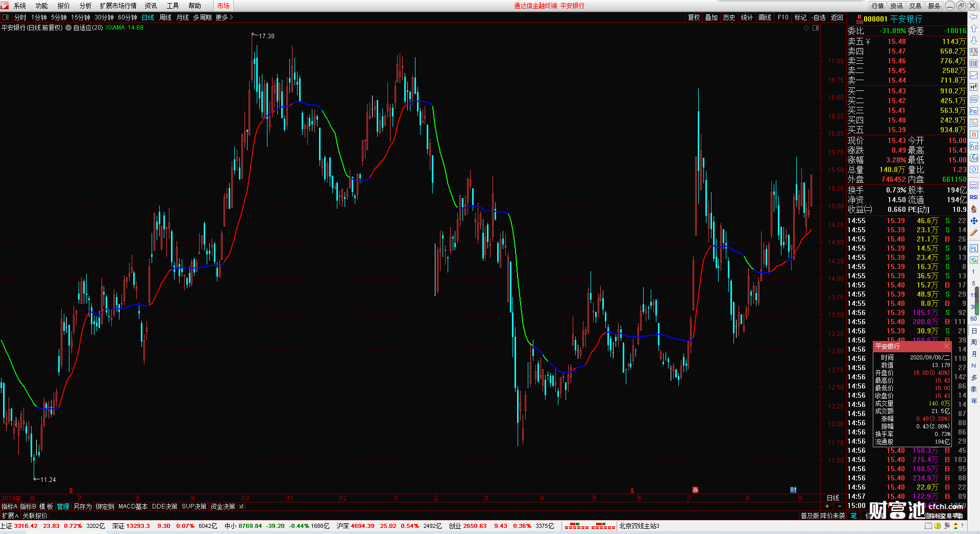Click the satellite dish icon in status bar
980x534 pixels.
point(947,526)
